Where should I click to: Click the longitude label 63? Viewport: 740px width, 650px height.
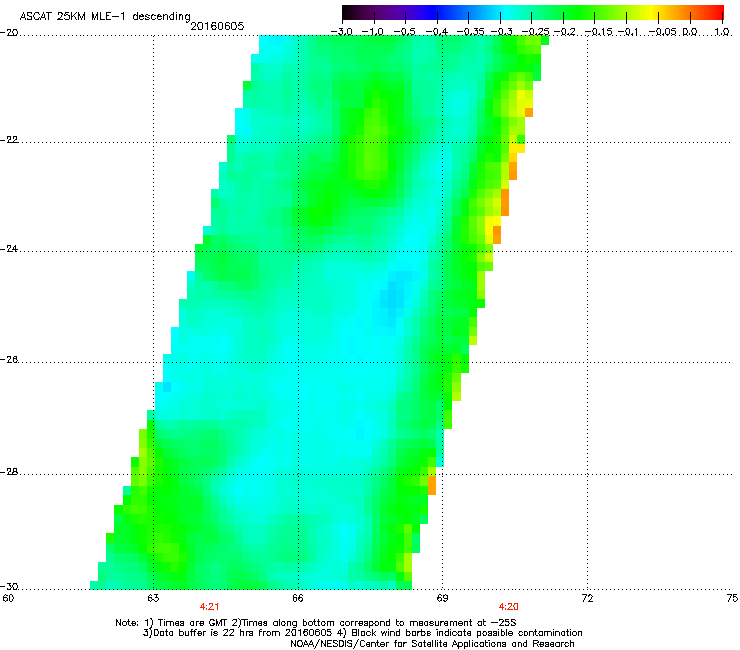click(x=153, y=598)
